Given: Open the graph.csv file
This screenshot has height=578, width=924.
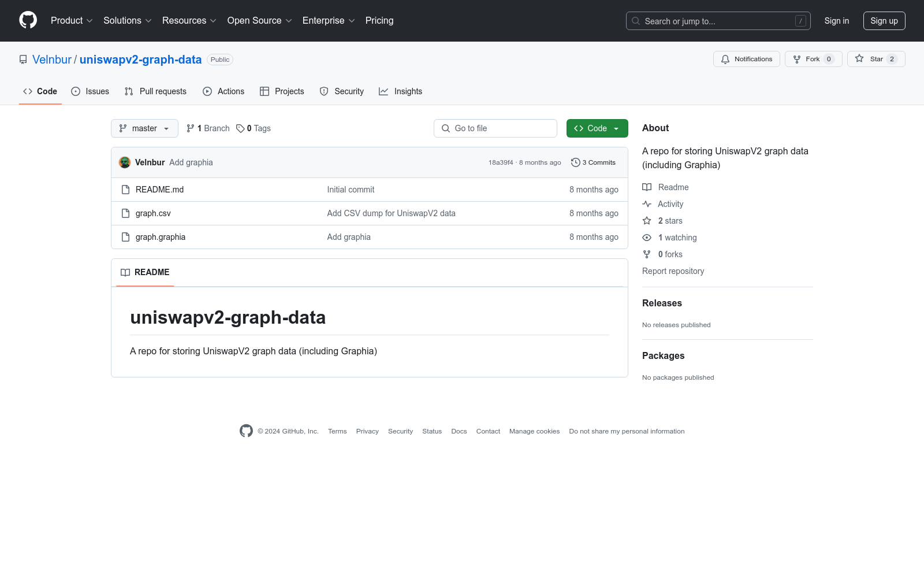Looking at the screenshot, I should coord(153,213).
